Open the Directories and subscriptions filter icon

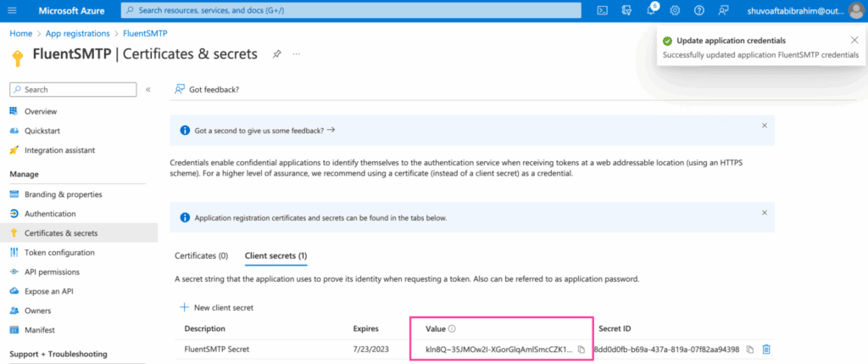(x=626, y=10)
